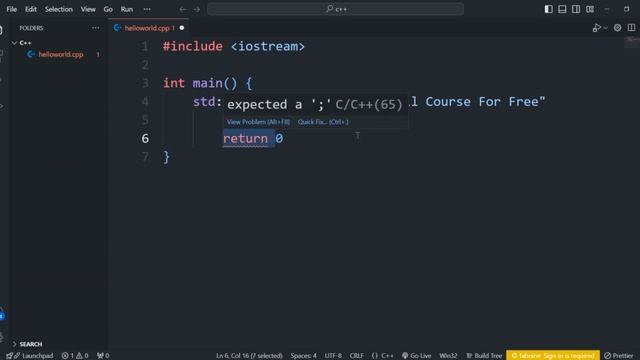The height and width of the screenshot is (360, 640).
Task: Open the Selection menu
Action: click(59, 9)
